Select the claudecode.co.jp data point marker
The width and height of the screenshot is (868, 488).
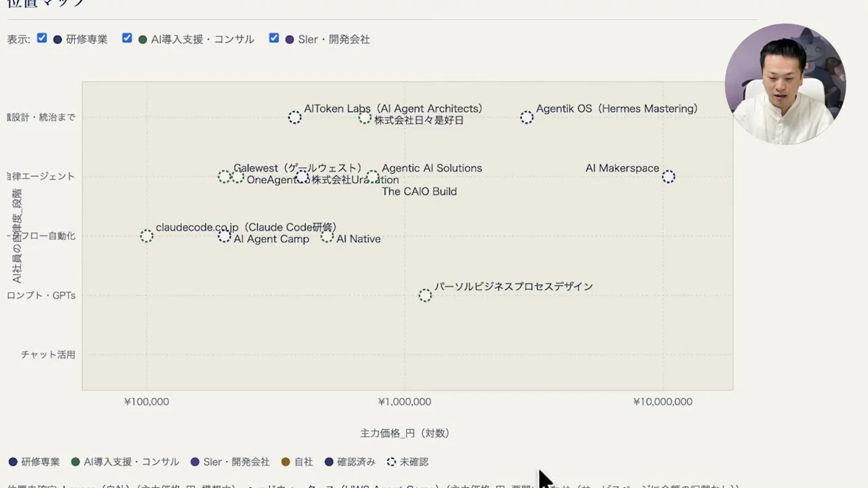point(146,236)
